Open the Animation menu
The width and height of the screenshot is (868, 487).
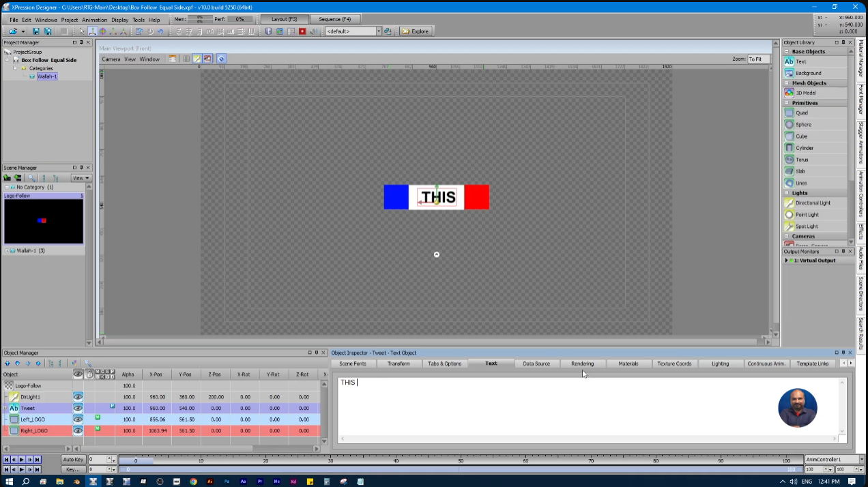[94, 20]
